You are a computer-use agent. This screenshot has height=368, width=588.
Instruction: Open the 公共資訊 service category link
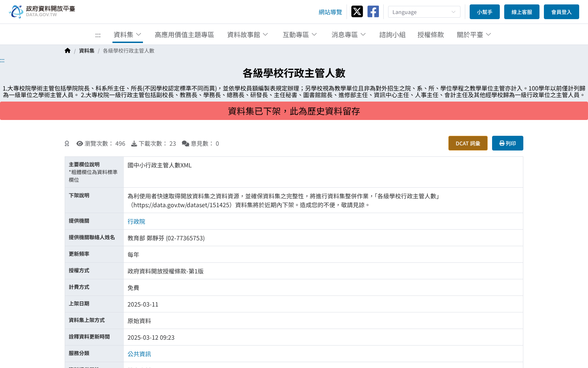139,354
